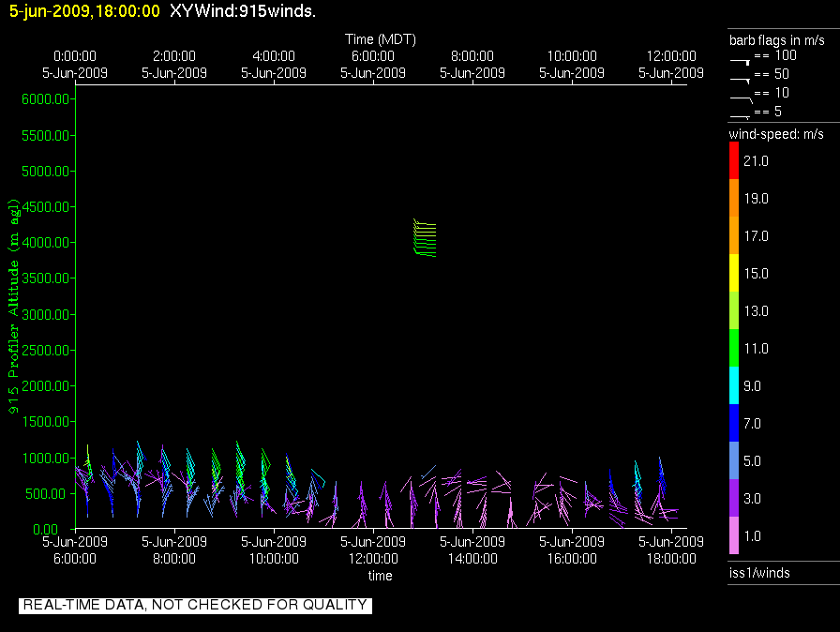Select the iss1/winds legend label
Viewport: 840px width, 632px height.
(x=758, y=573)
